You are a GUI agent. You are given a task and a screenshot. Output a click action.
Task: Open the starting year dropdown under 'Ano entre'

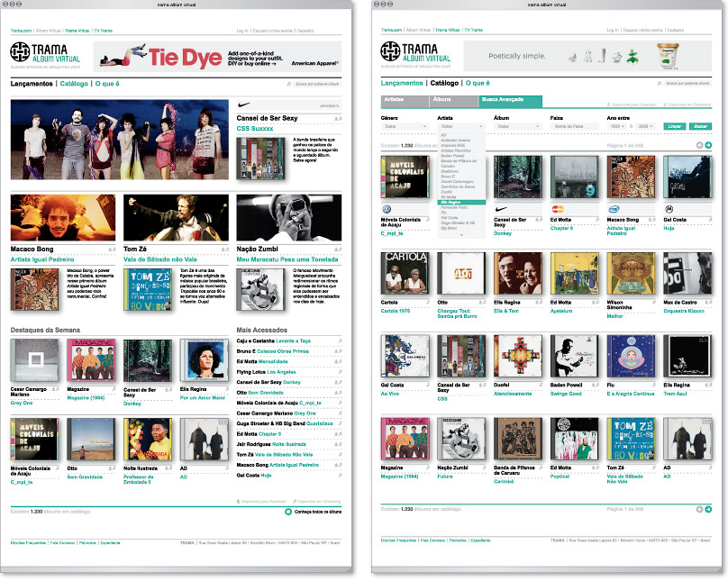click(617, 127)
